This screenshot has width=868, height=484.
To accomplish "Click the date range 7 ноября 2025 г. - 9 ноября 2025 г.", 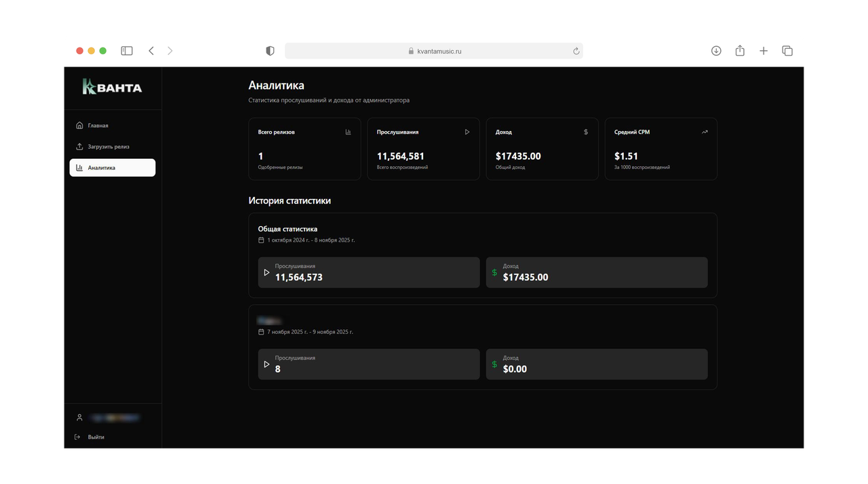I will click(x=310, y=332).
